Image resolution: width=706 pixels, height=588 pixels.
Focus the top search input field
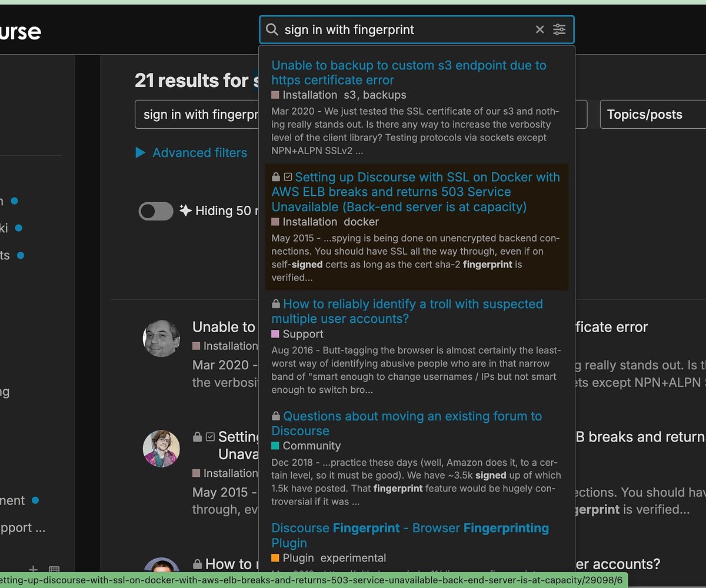[406, 30]
